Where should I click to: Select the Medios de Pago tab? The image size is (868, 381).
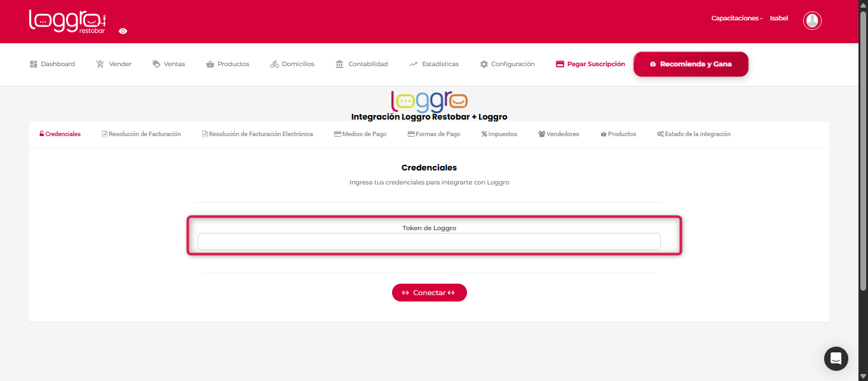coord(360,134)
